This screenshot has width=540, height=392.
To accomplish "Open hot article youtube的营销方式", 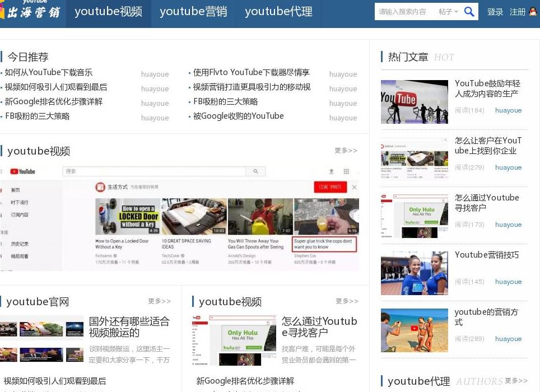I will click(x=486, y=317).
